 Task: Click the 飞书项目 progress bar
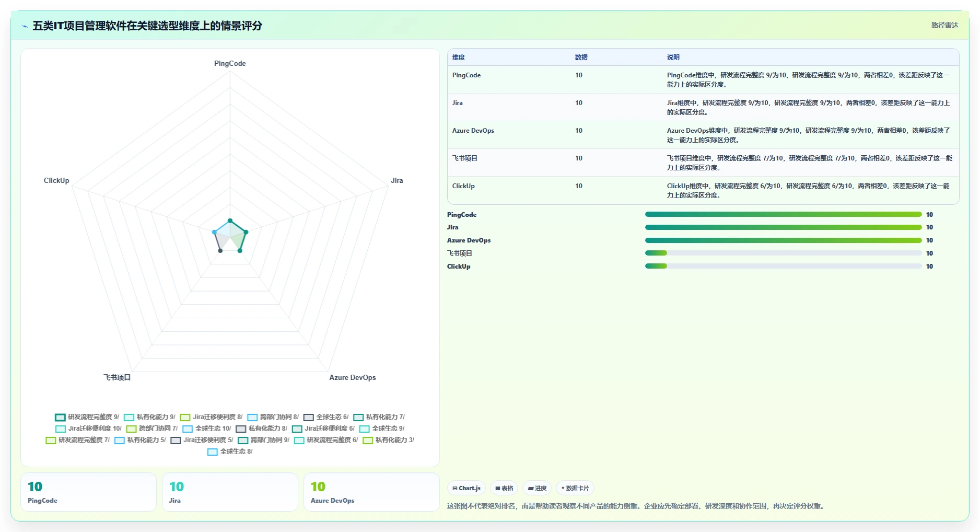[x=783, y=253]
